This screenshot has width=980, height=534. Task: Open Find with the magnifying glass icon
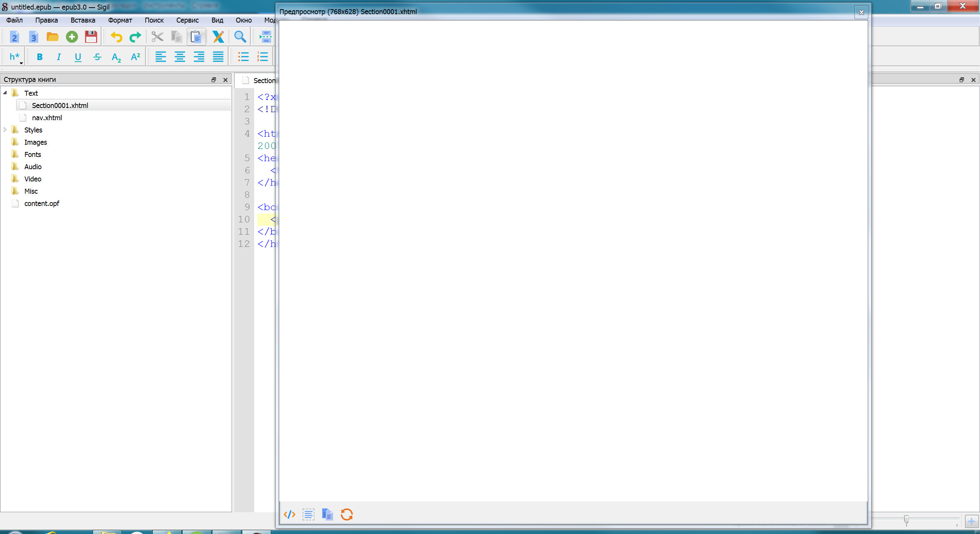tap(240, 37)
